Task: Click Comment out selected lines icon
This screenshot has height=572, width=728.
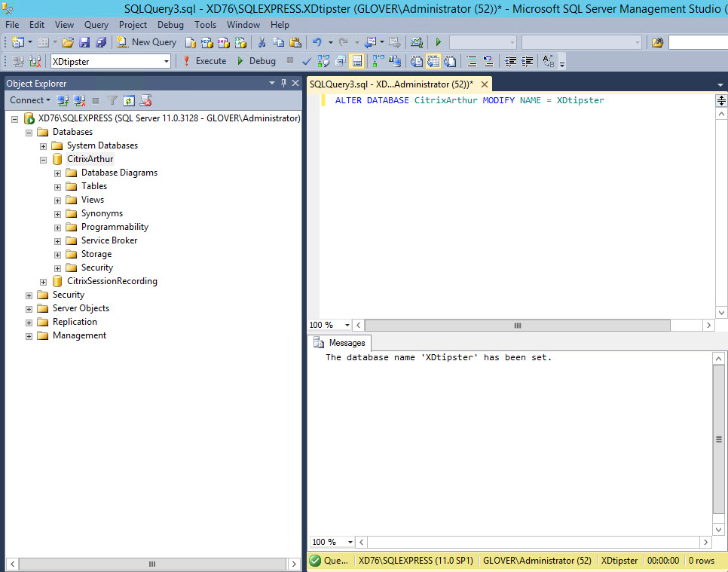Action: click(x=472, y=61)
